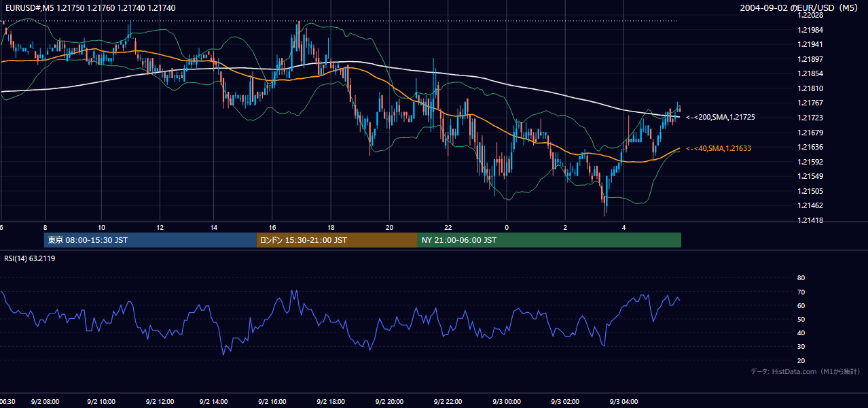Click price axis value 1.21418
The image size is (868, 408).
click(x=810, y=220)
